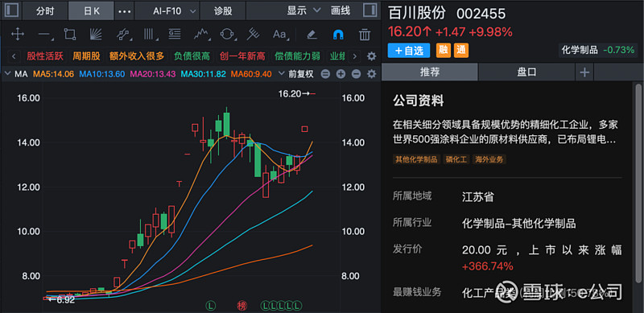This screenshot has height=313, width=644.
Task: Click the orange MA5:14.06 legend
Action: (x=53, y=74)
